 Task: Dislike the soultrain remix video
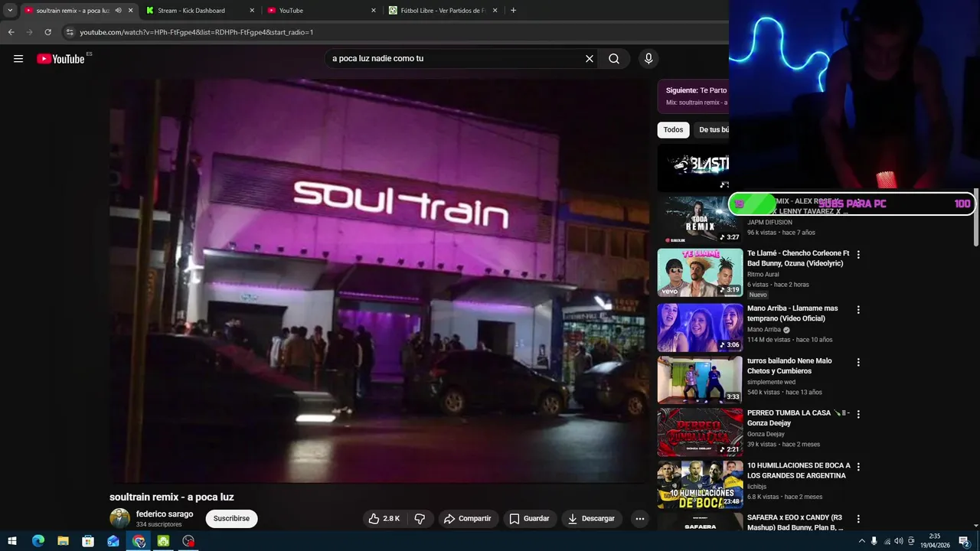click(420, 519)
